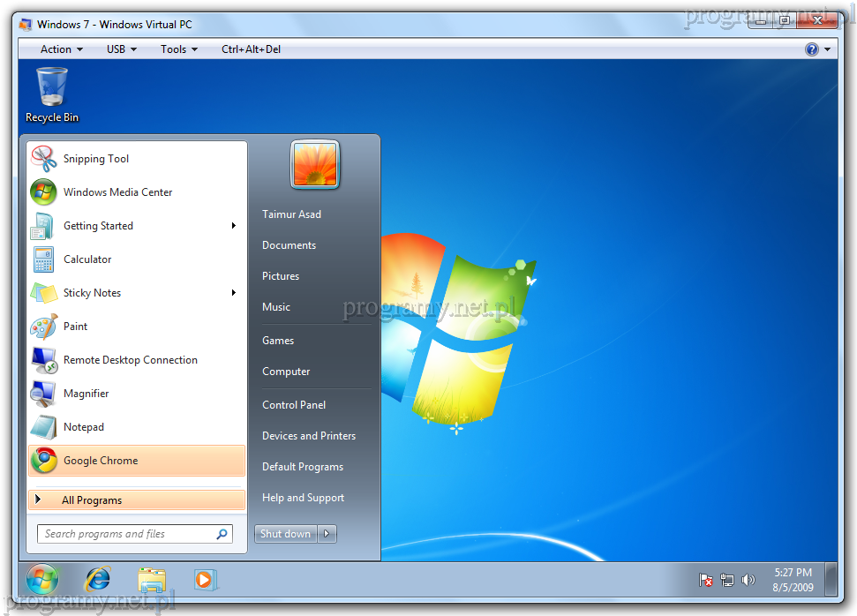
Task: Open the Shut down options arrow
Action: point(327,534)
